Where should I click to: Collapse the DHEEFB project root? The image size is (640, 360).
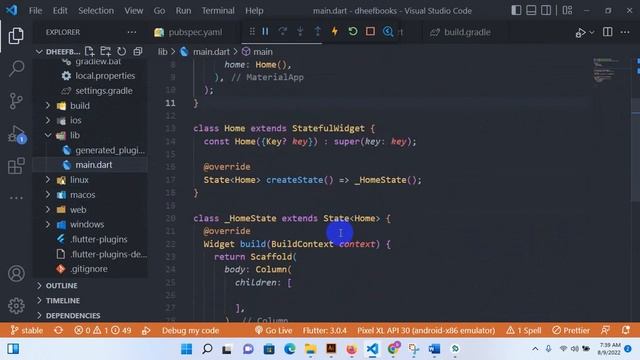click(39, 51)
